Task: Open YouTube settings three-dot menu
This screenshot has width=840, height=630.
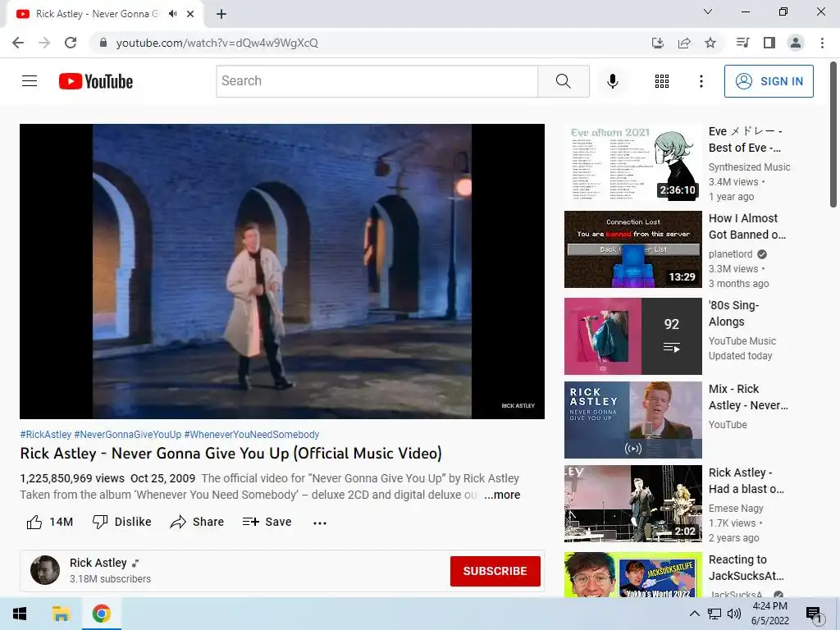Action: point(701,81)
